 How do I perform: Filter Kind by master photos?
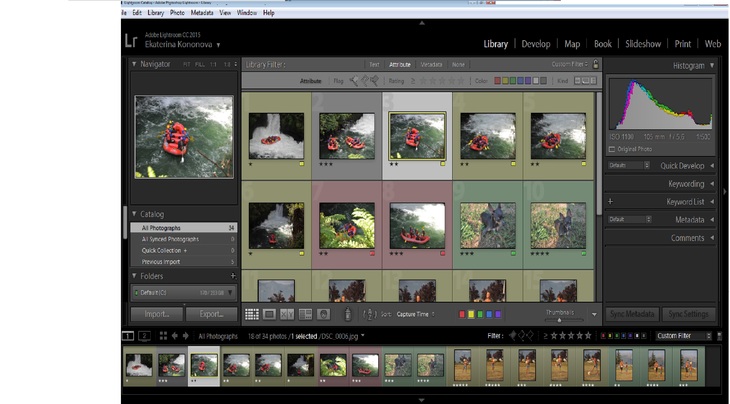[577, 81]
